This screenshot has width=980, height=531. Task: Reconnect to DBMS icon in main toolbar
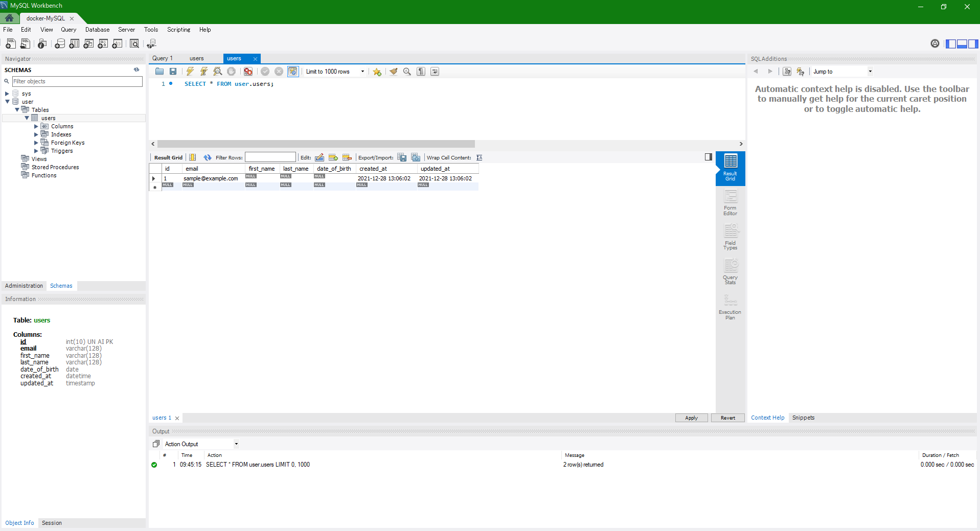pyautogui.click(x=151, y=44)
